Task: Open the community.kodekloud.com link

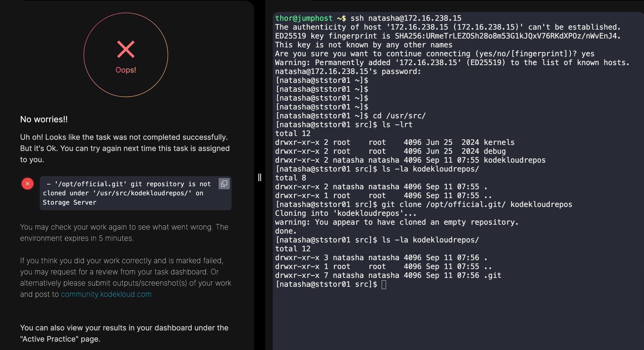Action: tap(106, 294)
